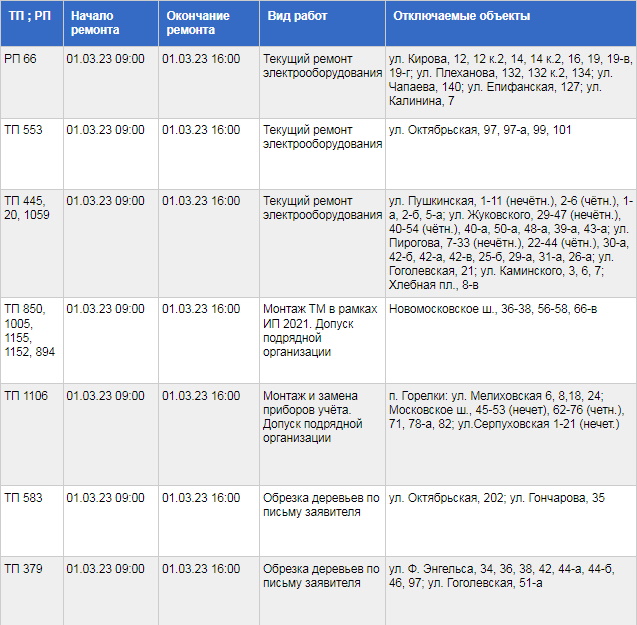Click the "РП 66" cell
This screenshot has height=625, width=637.
tap(21, 59)
